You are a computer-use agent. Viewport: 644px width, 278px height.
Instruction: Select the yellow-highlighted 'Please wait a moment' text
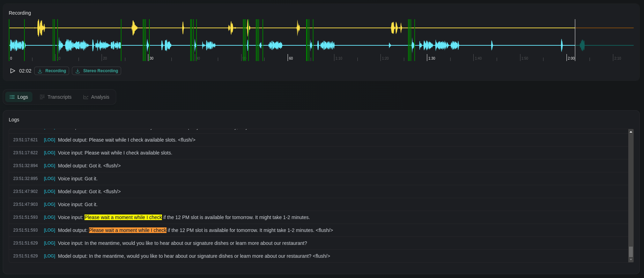tap(123, 217)
